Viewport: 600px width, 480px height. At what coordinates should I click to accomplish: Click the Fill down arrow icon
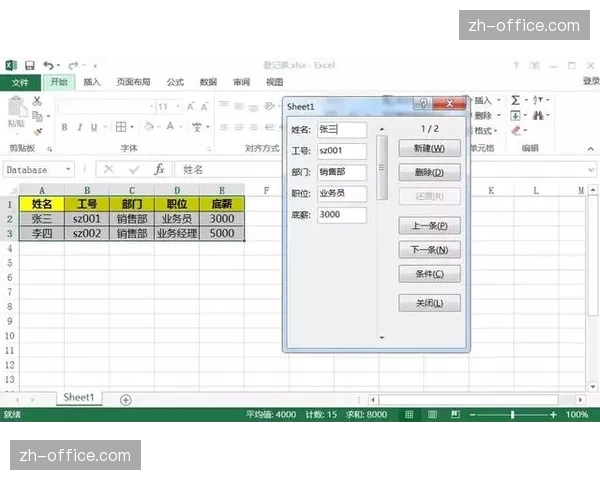click(515, 115)
